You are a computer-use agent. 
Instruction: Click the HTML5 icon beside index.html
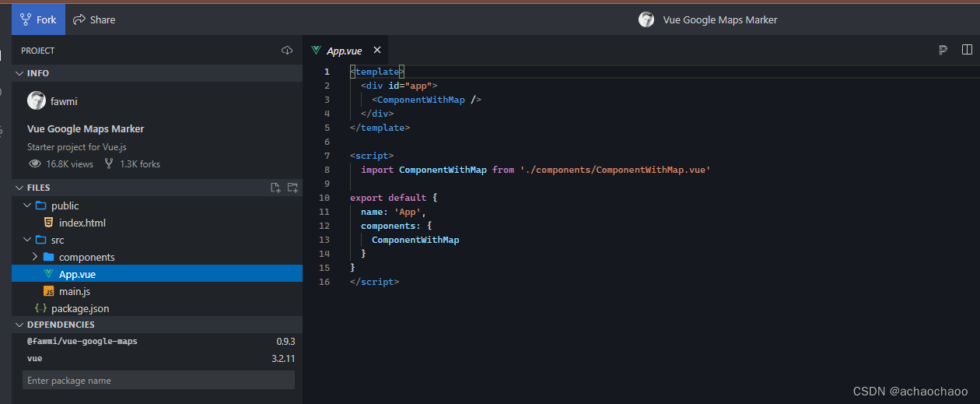coord(49,223)
